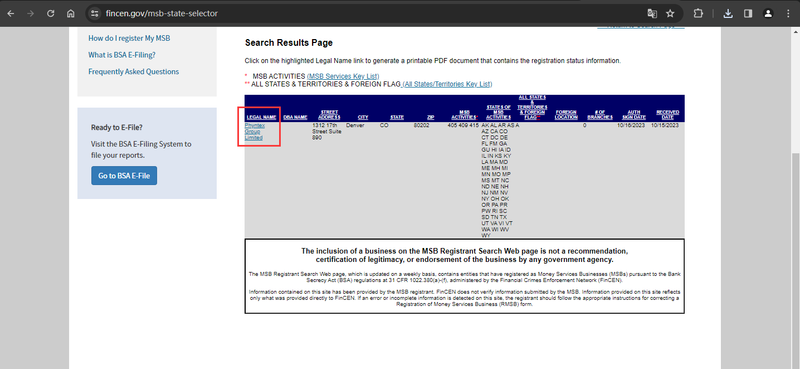
Task: Open Chrome three-dot menu
Action: (788, 14)
